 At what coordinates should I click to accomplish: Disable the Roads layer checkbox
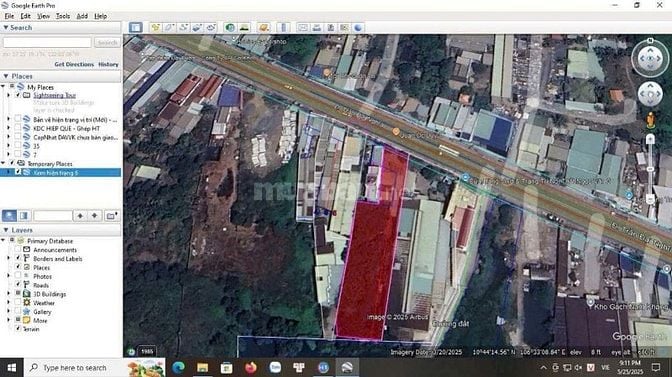18,284
